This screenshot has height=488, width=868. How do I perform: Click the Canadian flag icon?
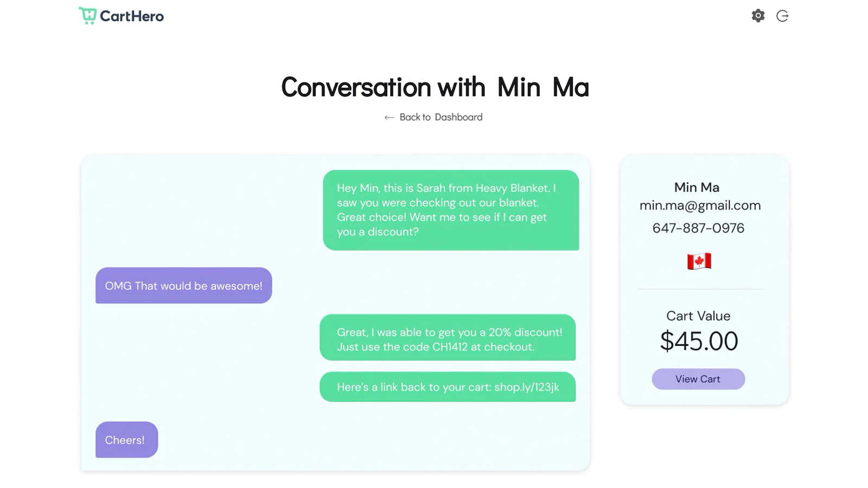(x=699, y=261)
